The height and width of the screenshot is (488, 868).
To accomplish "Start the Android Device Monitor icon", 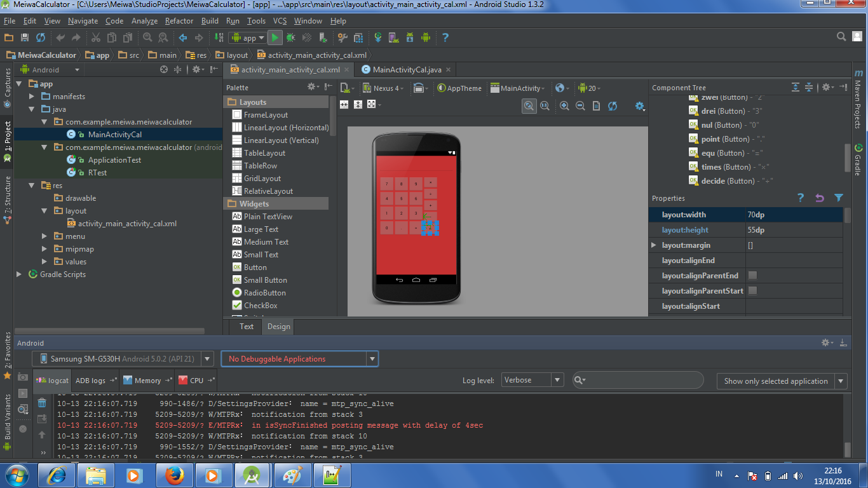I will click(x=426, y=37).
